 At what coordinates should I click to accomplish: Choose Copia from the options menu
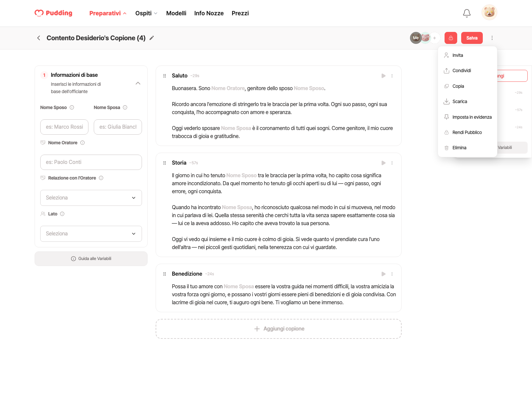tap(467, 86)
